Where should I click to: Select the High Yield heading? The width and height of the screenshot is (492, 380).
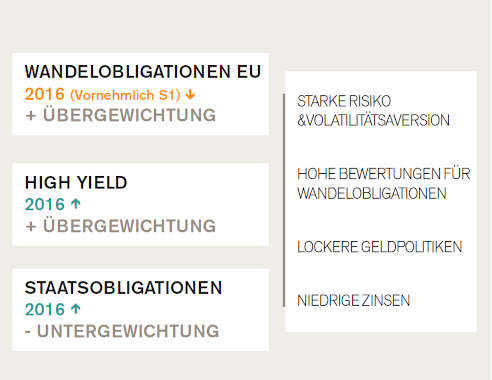[x=76, y=183]
